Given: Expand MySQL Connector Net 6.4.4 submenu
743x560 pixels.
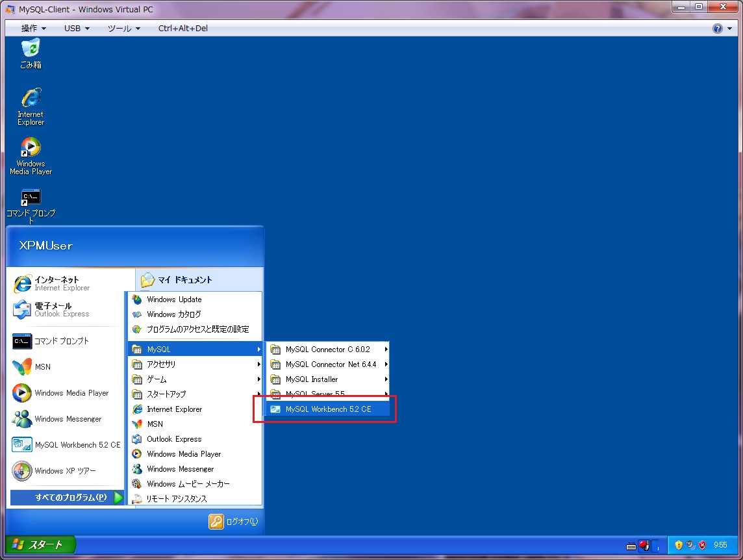Looking at the screenshot, I should [x=328, y=364].
